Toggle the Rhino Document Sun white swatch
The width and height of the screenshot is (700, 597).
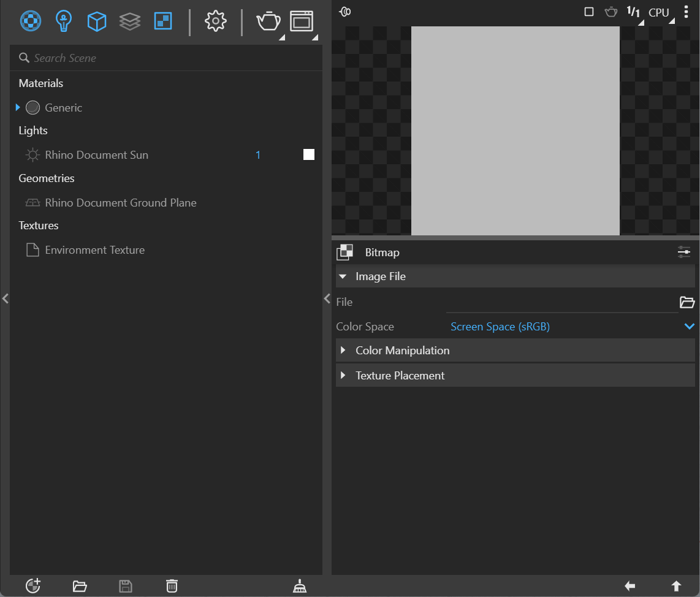tap(309, 154)
